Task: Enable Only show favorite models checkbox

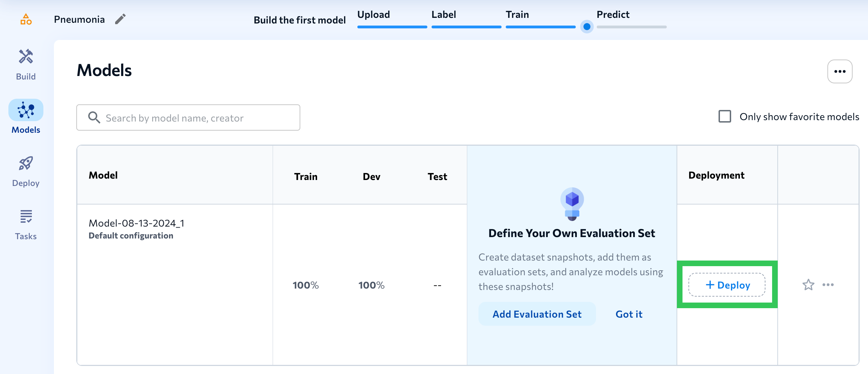Action: tap(724, 117)
